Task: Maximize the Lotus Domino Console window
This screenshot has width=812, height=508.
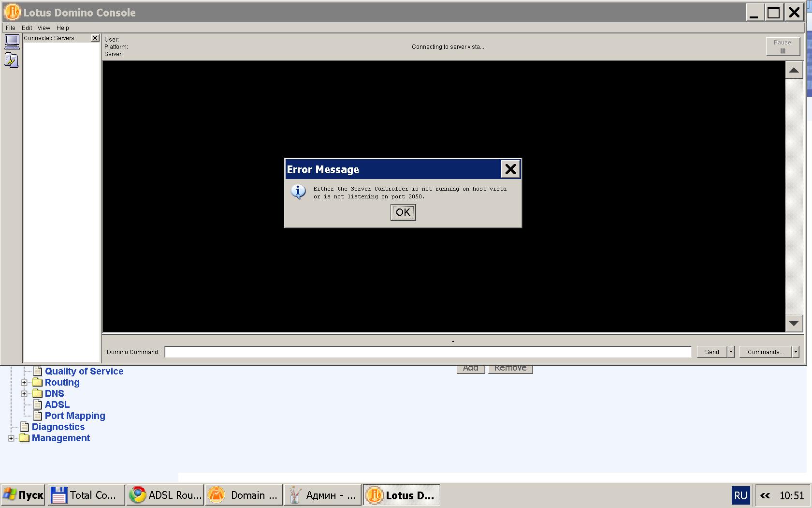Action: [774, 12]
